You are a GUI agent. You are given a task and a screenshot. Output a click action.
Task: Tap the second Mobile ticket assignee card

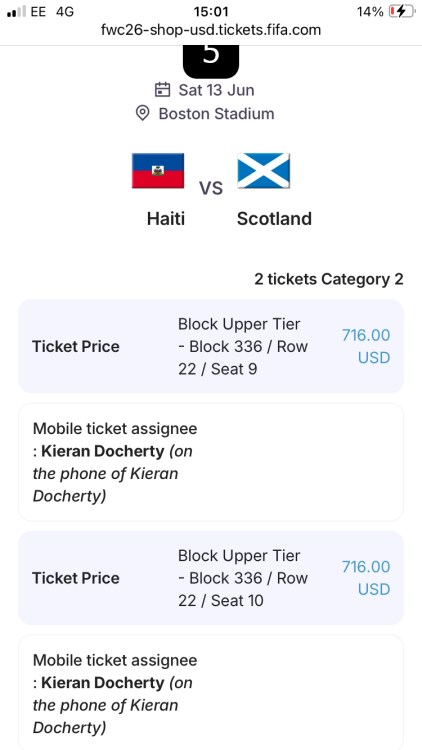[x=211, y=692]
